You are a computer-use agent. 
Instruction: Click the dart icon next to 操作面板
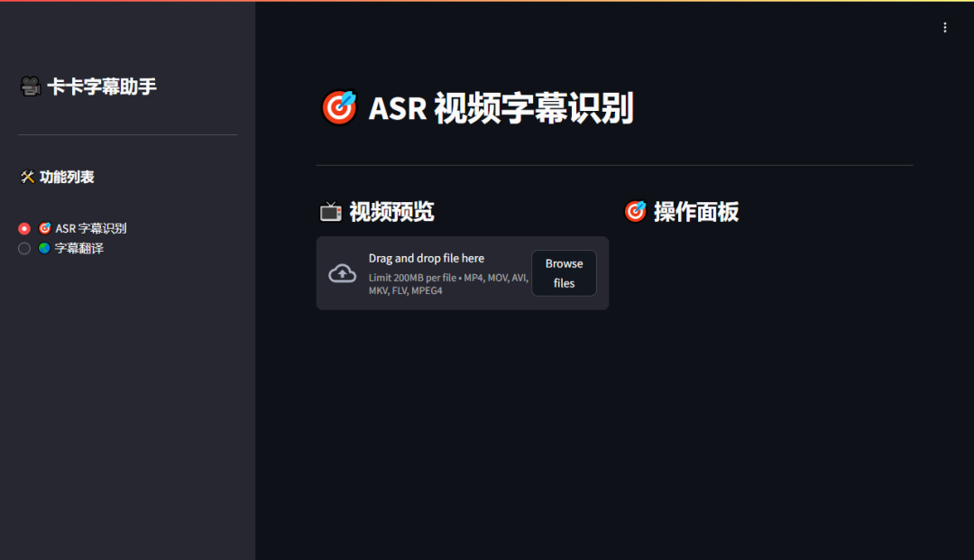coord(635,211)
